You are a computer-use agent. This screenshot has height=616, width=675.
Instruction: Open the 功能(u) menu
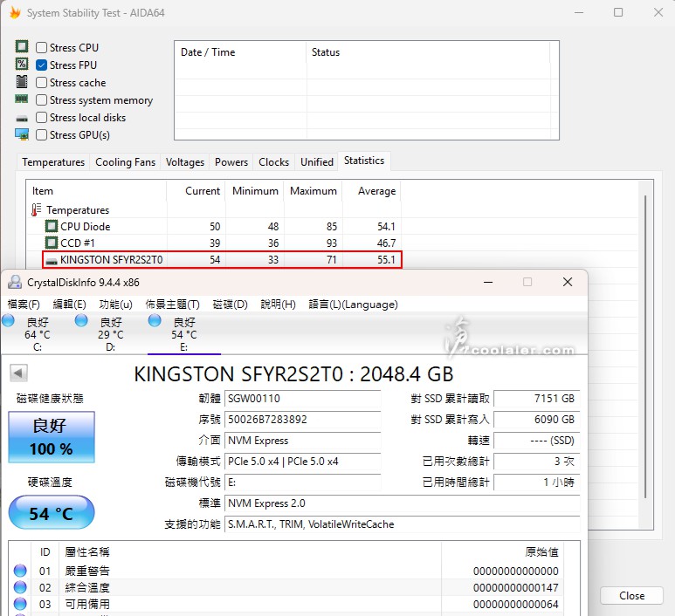click(x=115, y=305)
